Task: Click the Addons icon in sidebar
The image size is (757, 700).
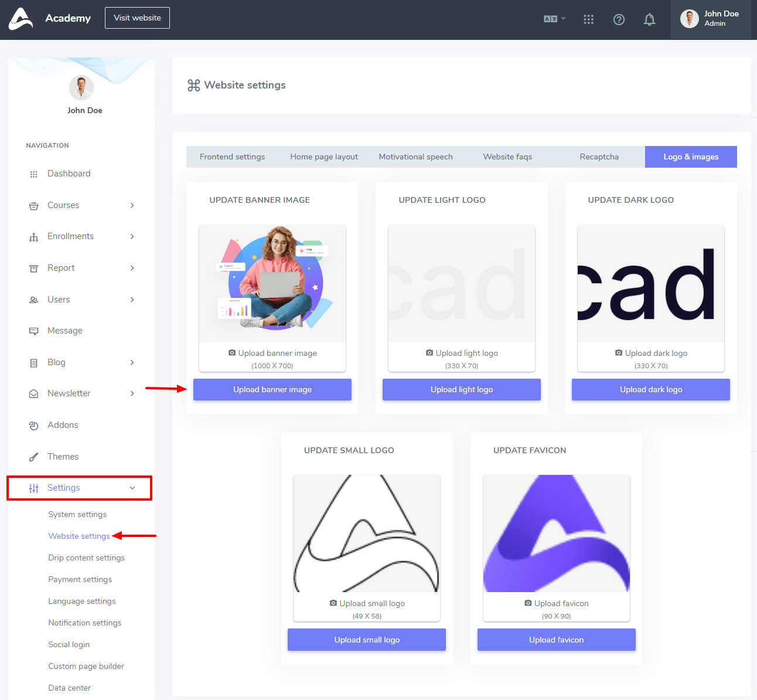Action: (x=33, y=426)
